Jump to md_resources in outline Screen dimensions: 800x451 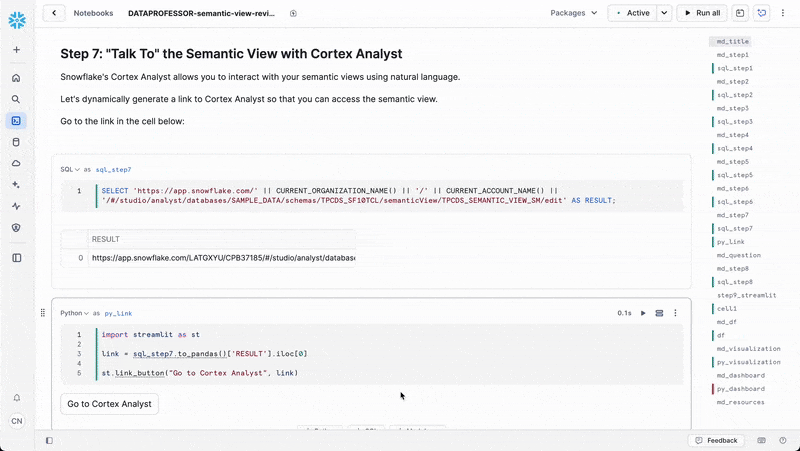tap(740, 402)
